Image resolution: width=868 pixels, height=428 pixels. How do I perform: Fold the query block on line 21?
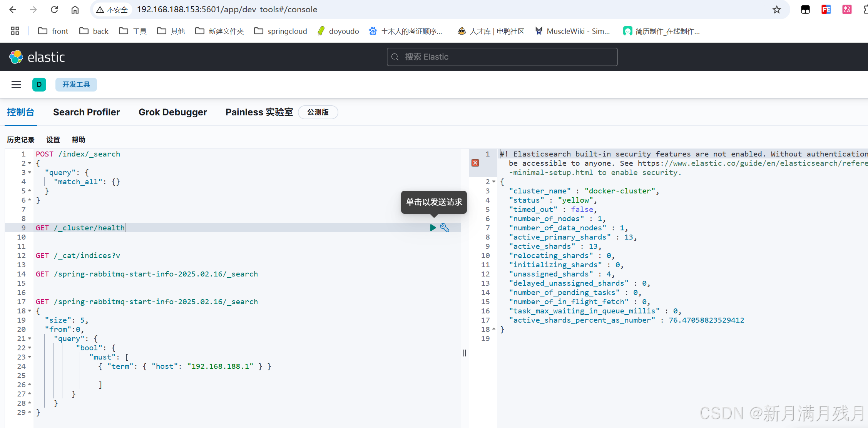30,339
